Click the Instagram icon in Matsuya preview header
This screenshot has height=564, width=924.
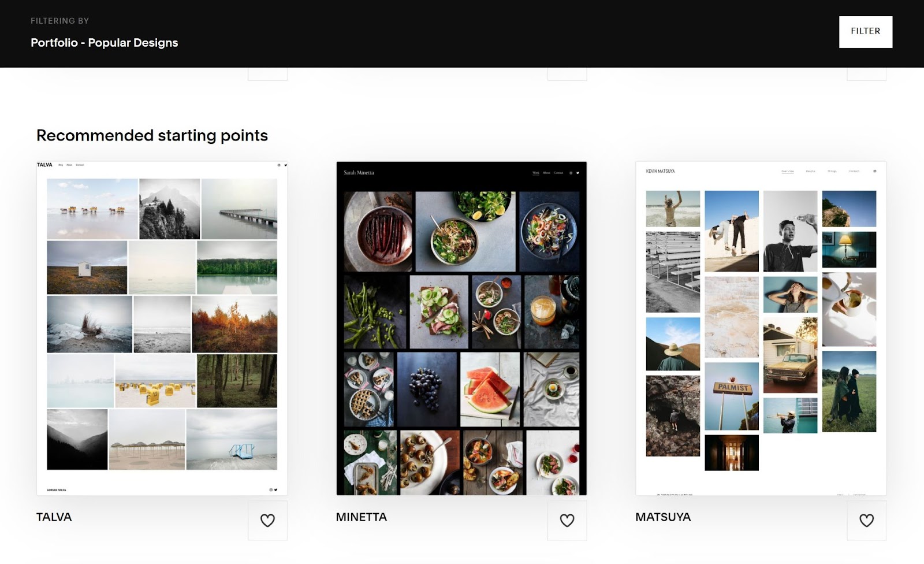[x=874, y=171]
